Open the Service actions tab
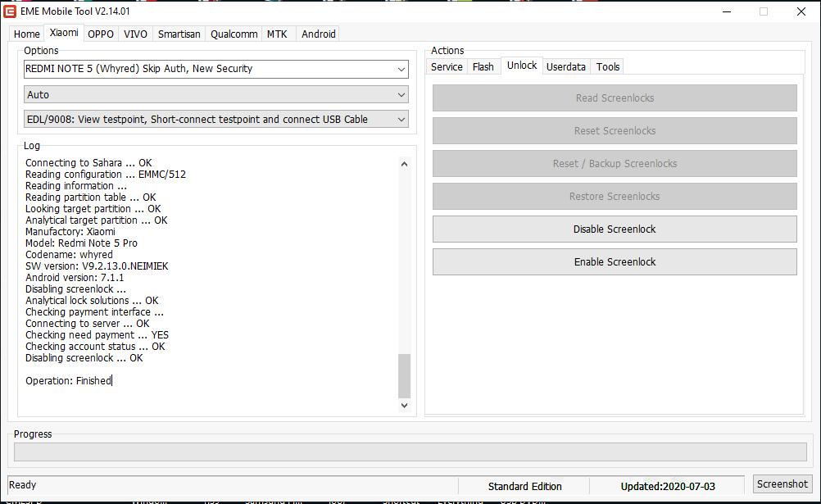This screenshot has width=821, height=504. pos(447,66)
